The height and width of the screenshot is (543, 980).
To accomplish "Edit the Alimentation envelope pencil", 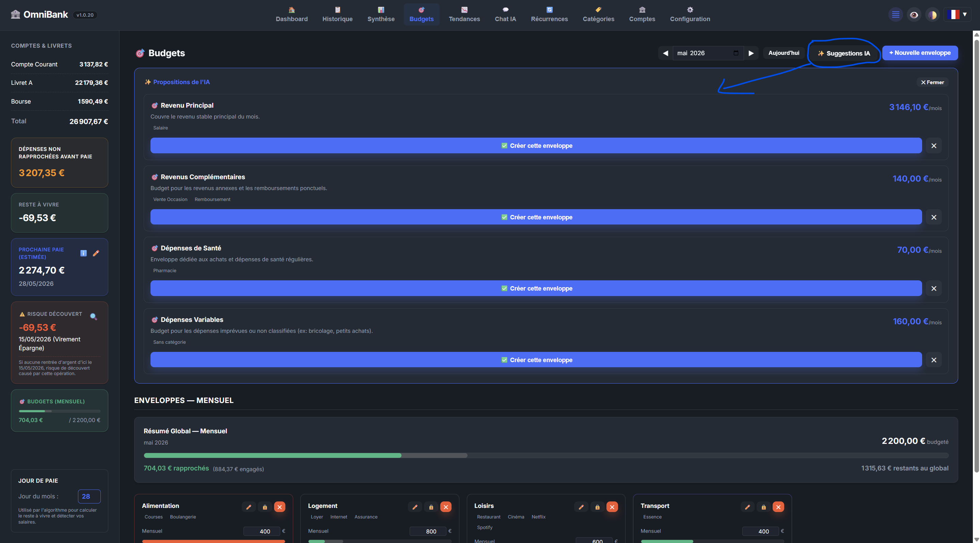I will click(249, 507).
